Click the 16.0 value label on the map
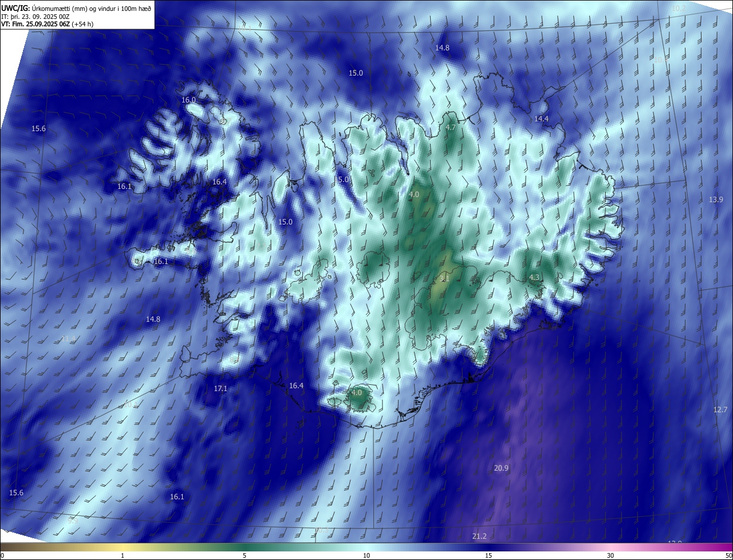Screen dimensions: 733x560 point(188,100)
